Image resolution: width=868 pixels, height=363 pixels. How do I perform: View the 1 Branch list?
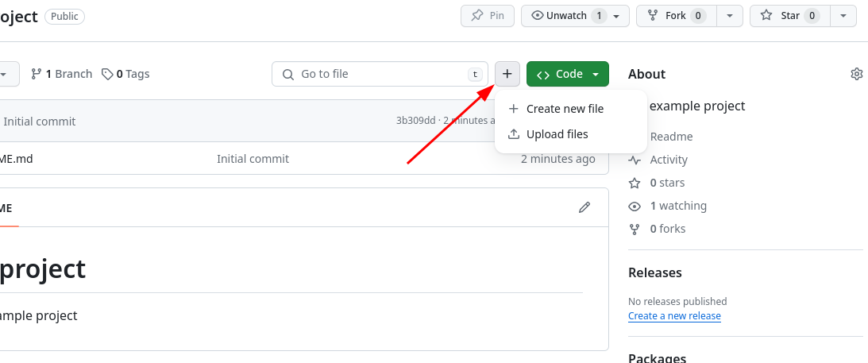click(x=62, y=74)
